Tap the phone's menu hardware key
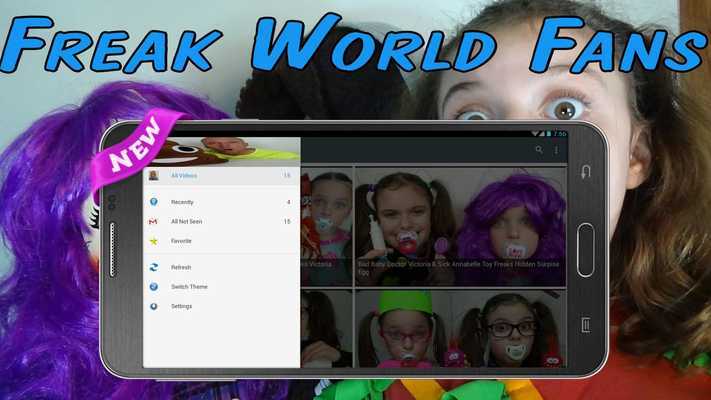The width and height of the screenshot is (711, 400). pos(585,325)
